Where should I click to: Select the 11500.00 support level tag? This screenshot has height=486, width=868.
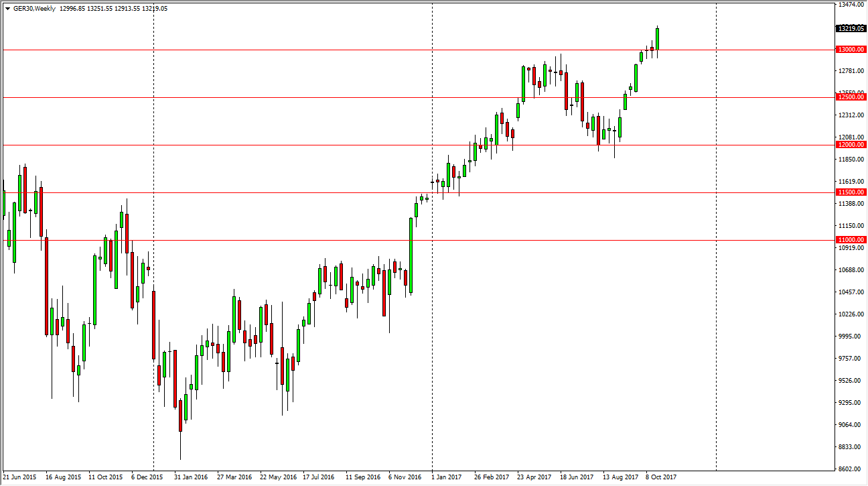pyautogui.click(x=851, y=192)
